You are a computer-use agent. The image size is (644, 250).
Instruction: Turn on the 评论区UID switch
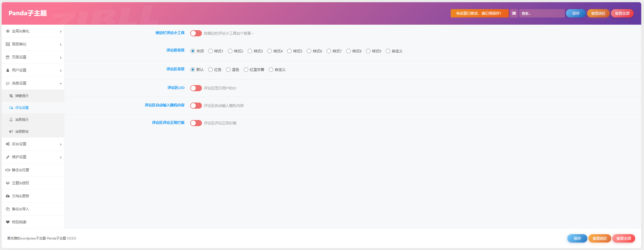click(196, 88)
